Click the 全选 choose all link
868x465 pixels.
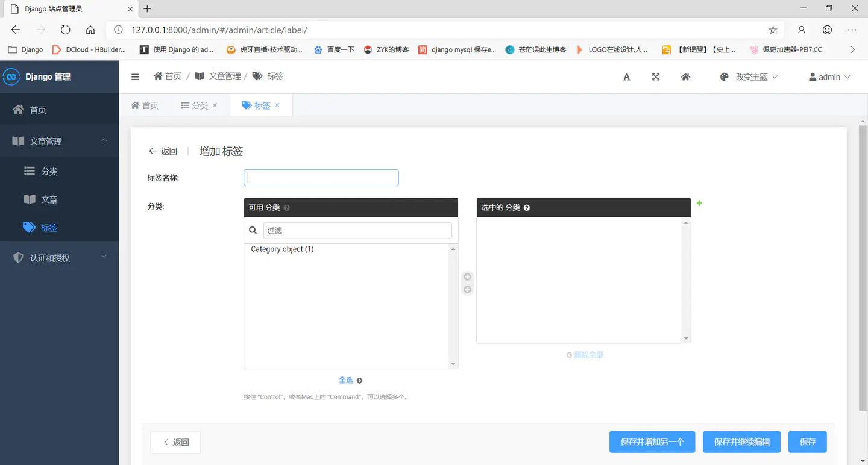(x=350, y=380)
